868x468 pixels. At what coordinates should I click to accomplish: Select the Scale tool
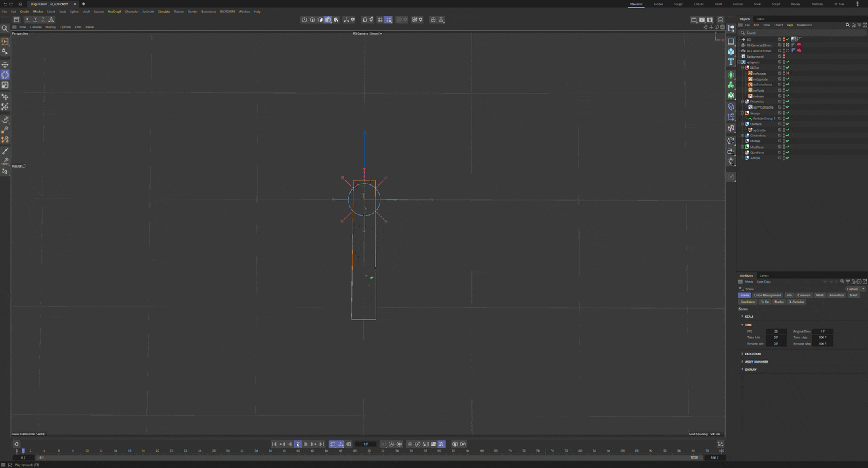5,85
